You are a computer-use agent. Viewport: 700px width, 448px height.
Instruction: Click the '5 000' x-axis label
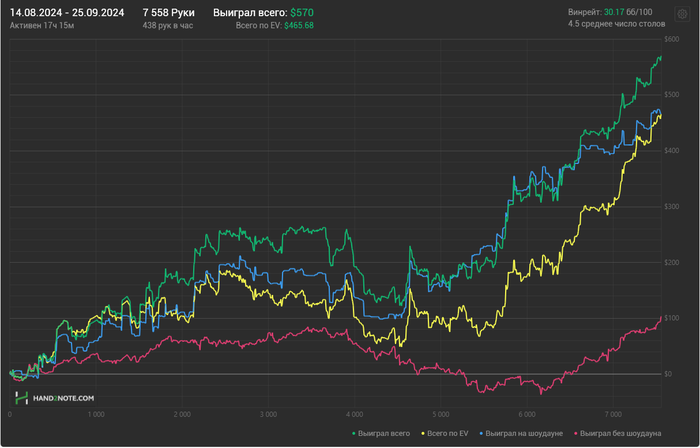click(x=441, y=415)
